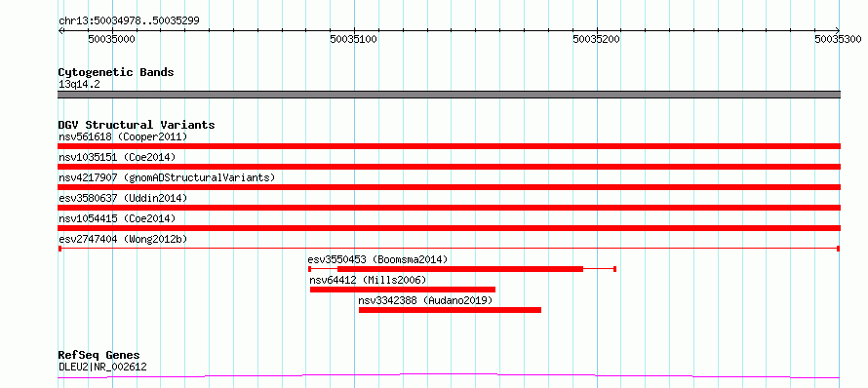The width and height of the screenshot is (868, 388).
Task: Select the red bar under nsv561618
Action: click(x=449, y=146)
